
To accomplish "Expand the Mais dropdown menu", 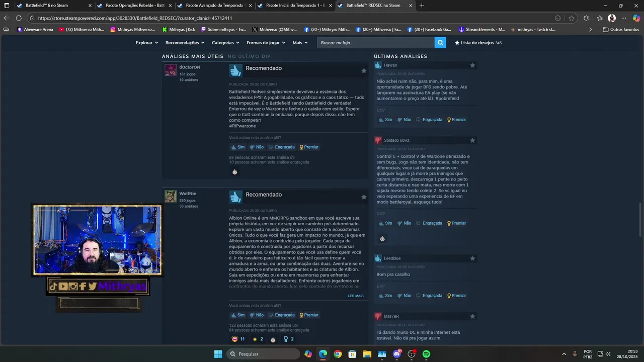I will (x=300, y=43).
